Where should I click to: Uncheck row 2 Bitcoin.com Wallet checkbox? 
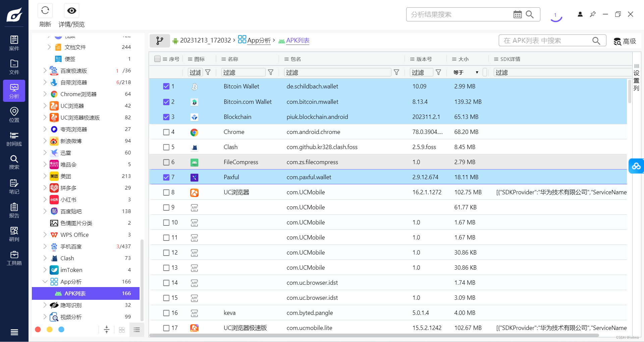166,102
